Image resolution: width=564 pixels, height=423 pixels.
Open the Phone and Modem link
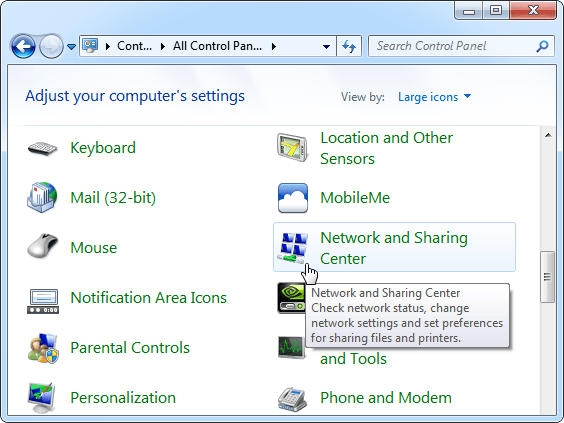coord(386,398)
